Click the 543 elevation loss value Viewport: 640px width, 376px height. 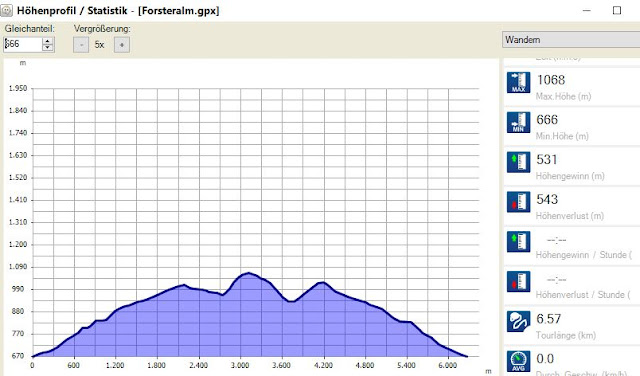coord(547,199)
